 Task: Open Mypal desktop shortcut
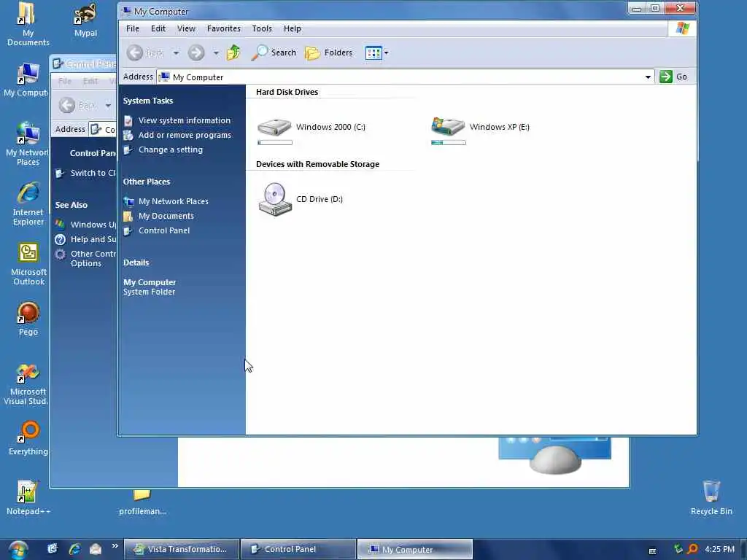click(x=86, y=20)
